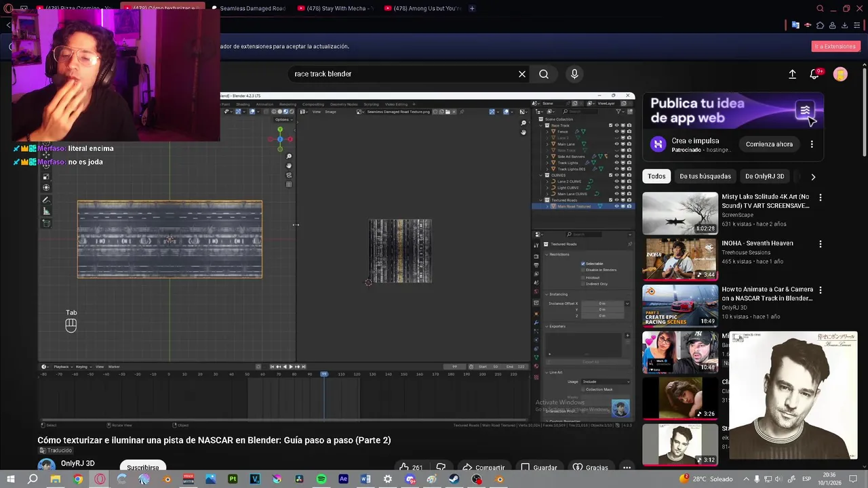Toggle Holdout checkbox in Restrictions
868x488 pixels.
pos(583,278)
